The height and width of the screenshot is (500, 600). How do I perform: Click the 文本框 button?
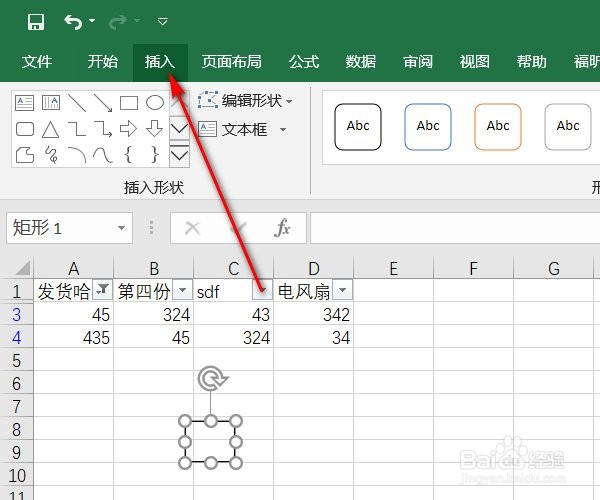tap(233, 129)
